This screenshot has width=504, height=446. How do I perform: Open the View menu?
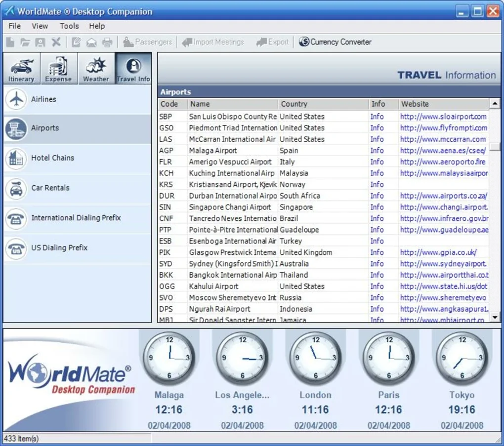[x=40, y=26]
